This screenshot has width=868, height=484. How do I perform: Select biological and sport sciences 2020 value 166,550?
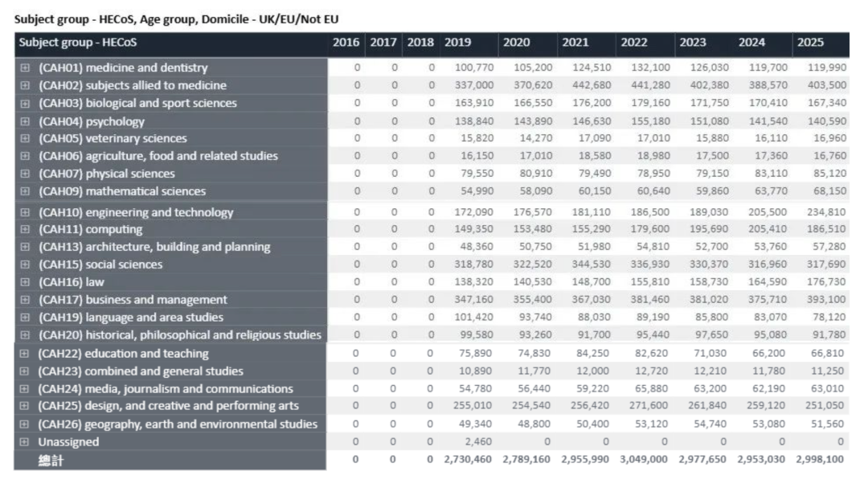[533, 104]
